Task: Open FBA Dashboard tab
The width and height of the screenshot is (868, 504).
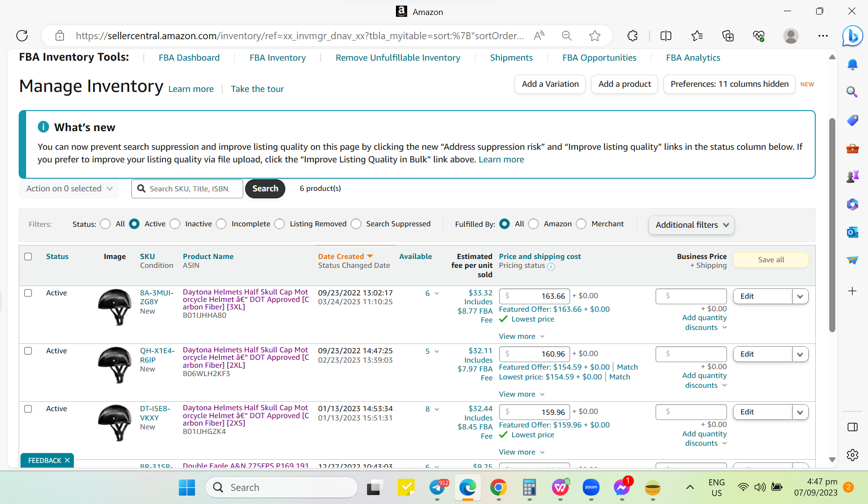Action: pyautogui.click(x=189, y=57)
